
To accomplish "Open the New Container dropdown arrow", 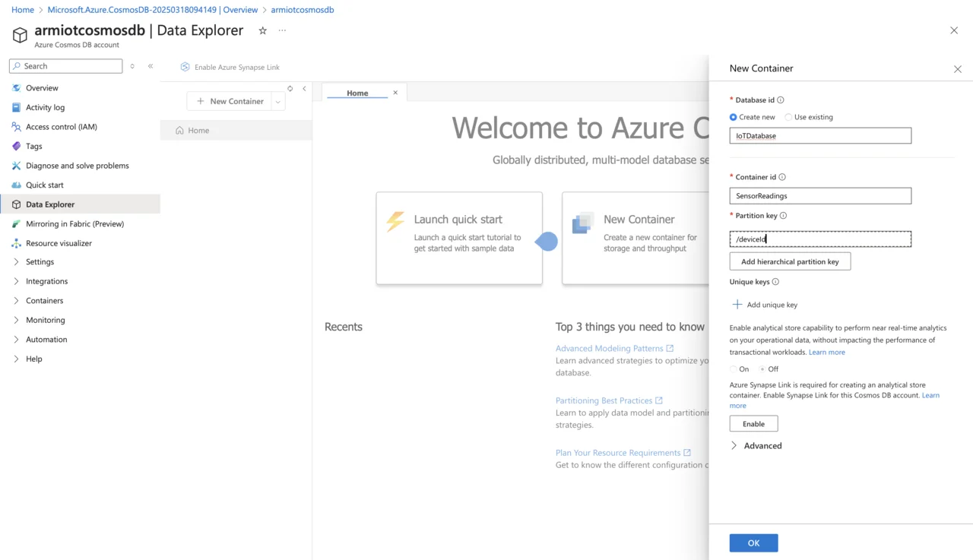I will [278, 102].
